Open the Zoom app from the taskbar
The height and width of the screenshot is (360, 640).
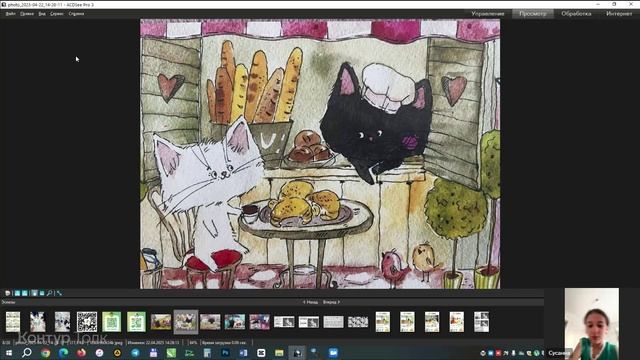point(333,353)
